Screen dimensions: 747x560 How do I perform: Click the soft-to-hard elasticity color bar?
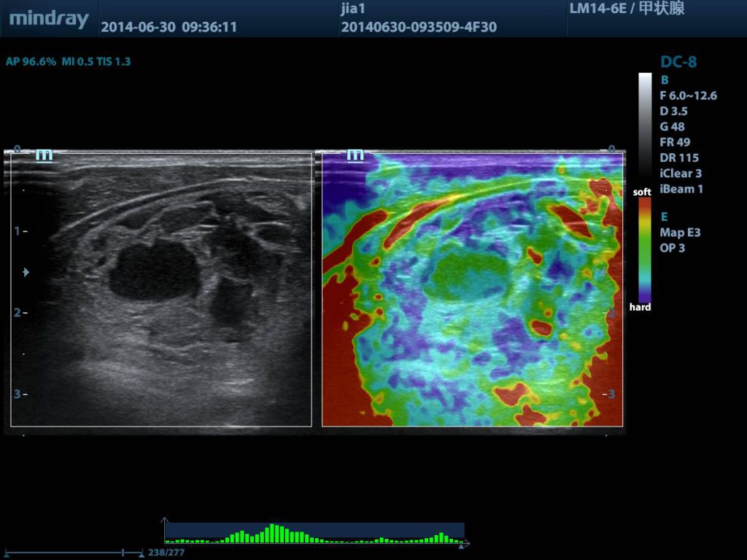[645, 249]
